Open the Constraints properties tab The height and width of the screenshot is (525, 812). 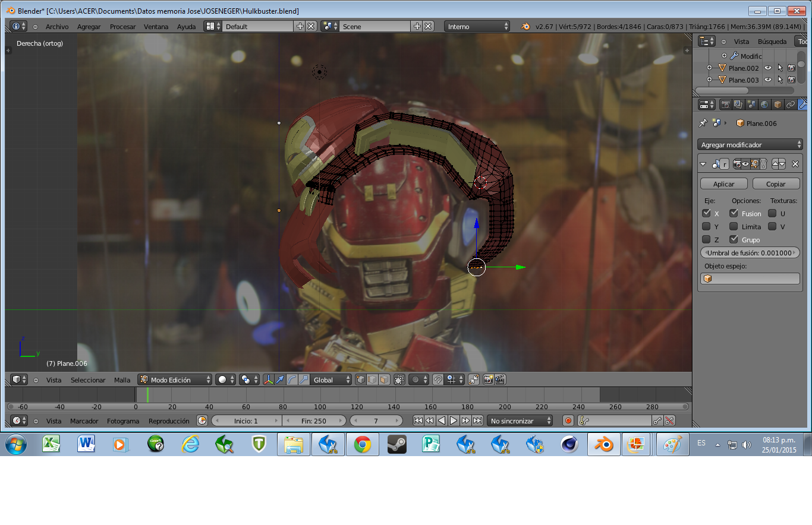[791, 105]
